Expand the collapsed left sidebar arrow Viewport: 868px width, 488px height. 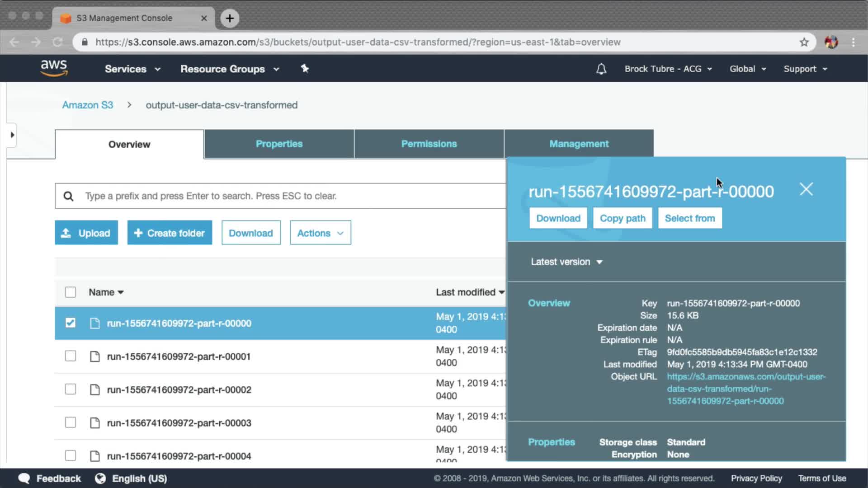(x=12, y=135)
